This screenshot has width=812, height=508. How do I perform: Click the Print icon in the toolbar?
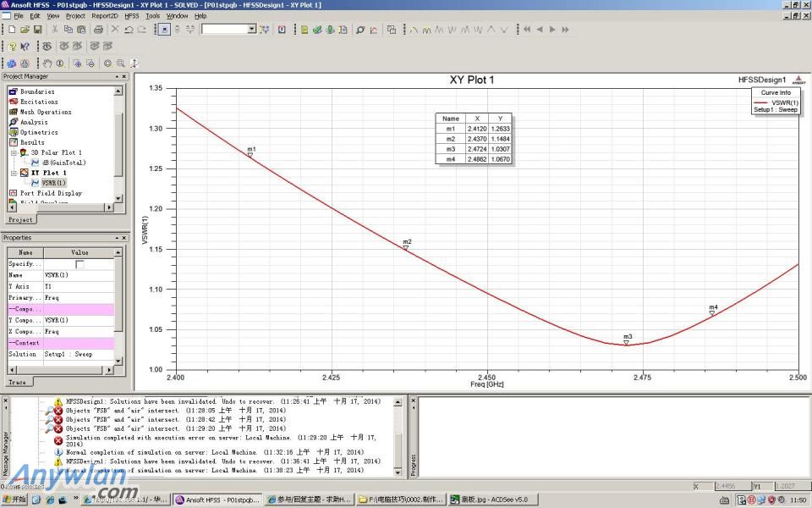pos(98,30)
